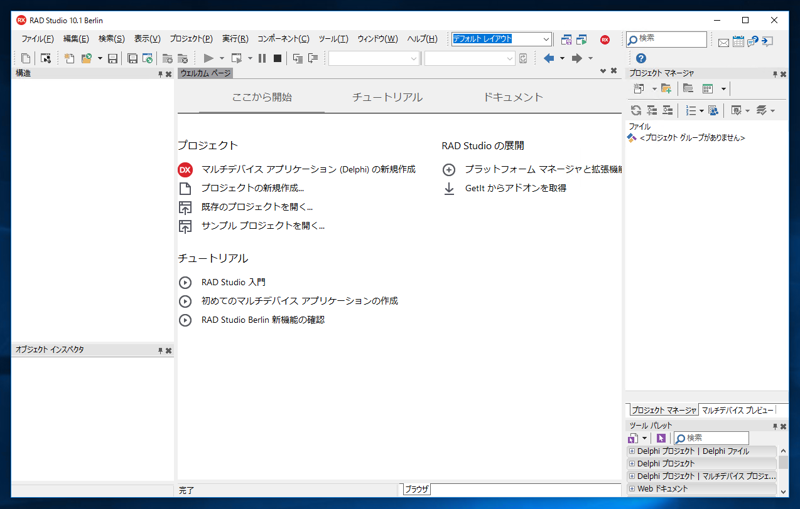Click the green Run arrow icon
This screenshot has height=509, width=800.
click(x=208, y=58)
